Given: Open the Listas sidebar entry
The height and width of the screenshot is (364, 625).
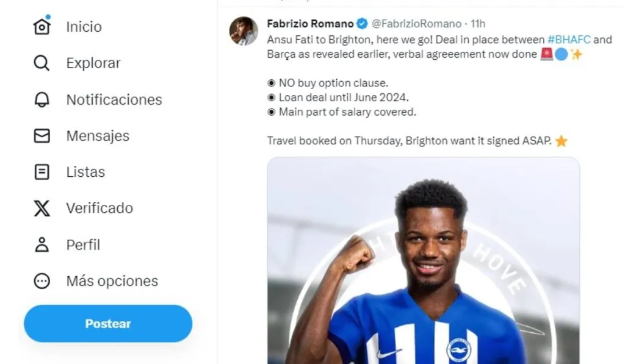Looking at the screenshot, I should 85,172.
